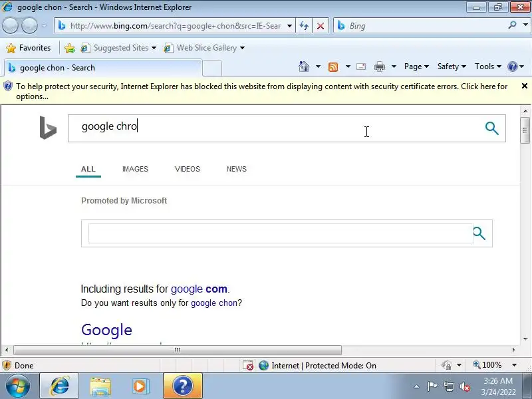Screen dimensions: 532x399
Task: Open Windows Explorer from the taskbar
Action: click(x=100, y=386)
